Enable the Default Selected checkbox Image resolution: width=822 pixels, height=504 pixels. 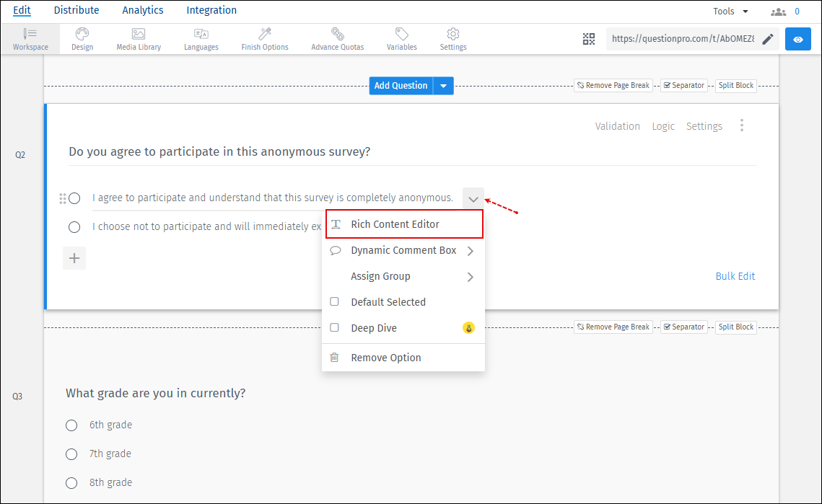334,301
